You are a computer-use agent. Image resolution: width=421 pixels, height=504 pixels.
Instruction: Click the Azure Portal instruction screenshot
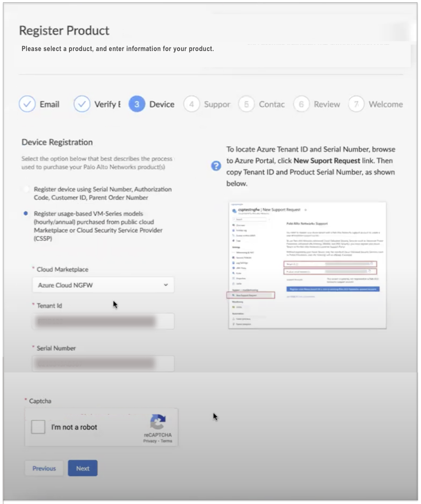[x=307, y=264]
